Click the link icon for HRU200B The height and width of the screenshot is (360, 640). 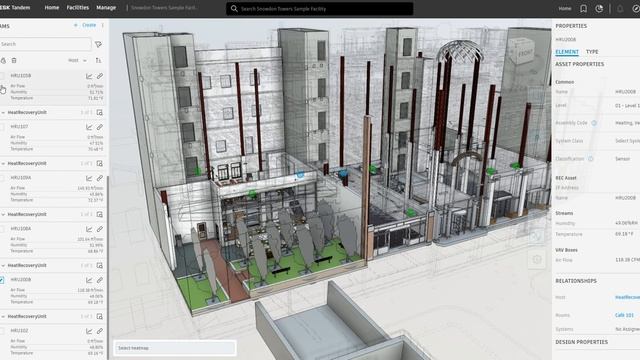pos(100,280)
